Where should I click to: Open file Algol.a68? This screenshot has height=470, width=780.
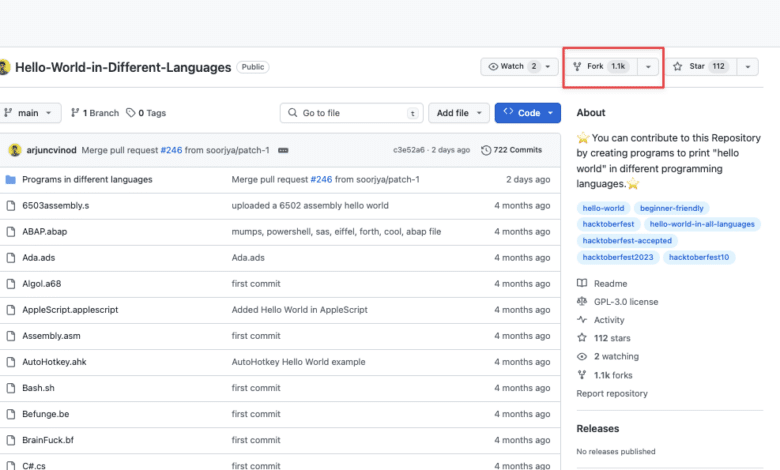pos(41,283)
